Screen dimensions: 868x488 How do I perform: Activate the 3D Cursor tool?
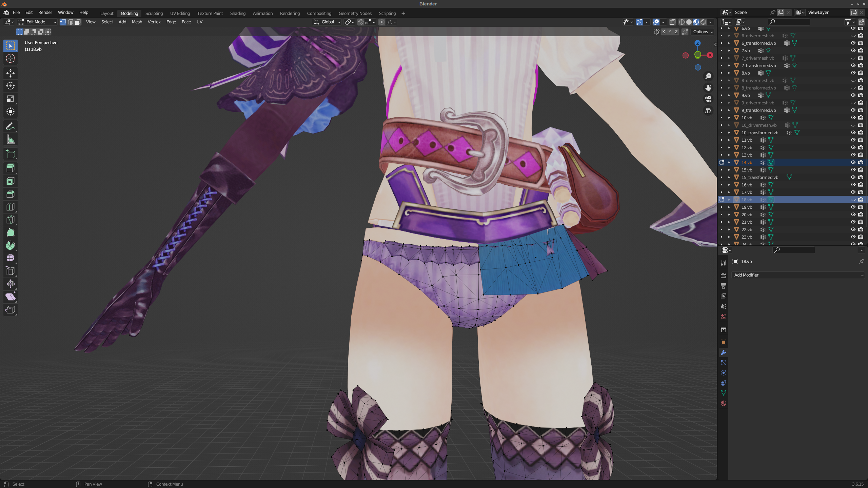coord(11,58)
